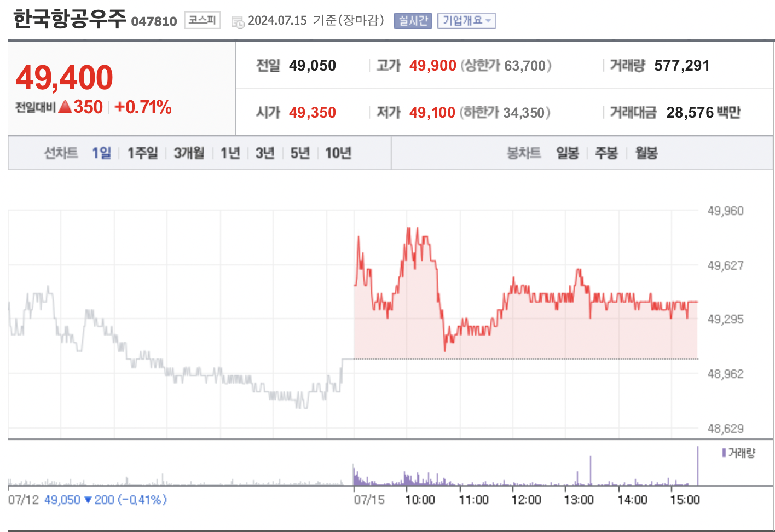Screen dimensions: 775x532
Task: Click the 하한가 34,350 text
Action: click(505, 113)
